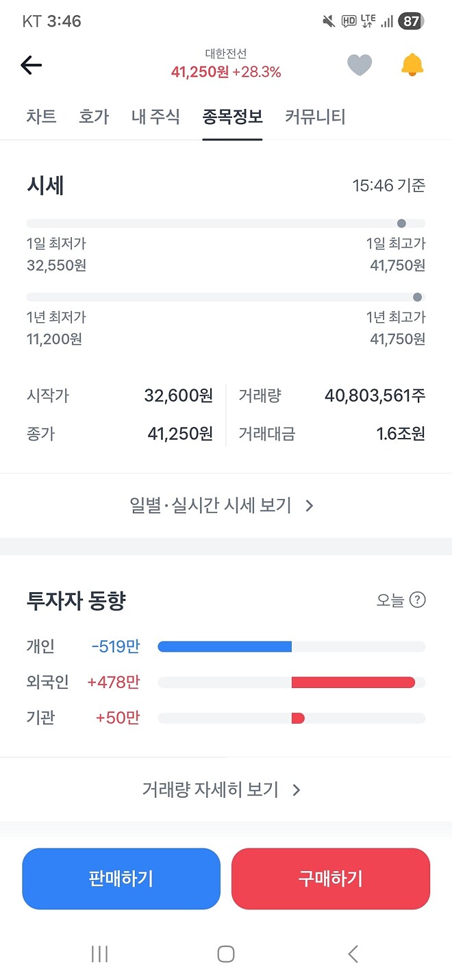Add 대한전선 to favorites with the heart icon

[x=360, y=64]
